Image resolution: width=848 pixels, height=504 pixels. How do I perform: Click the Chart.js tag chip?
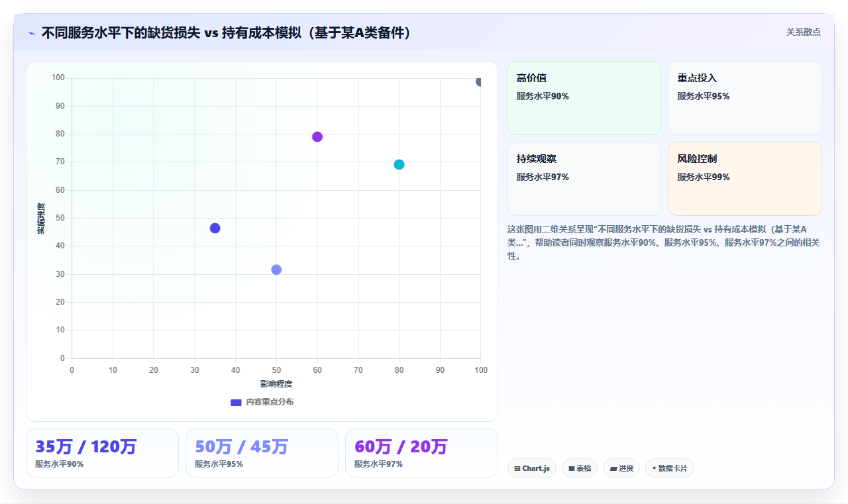[532, 468]
